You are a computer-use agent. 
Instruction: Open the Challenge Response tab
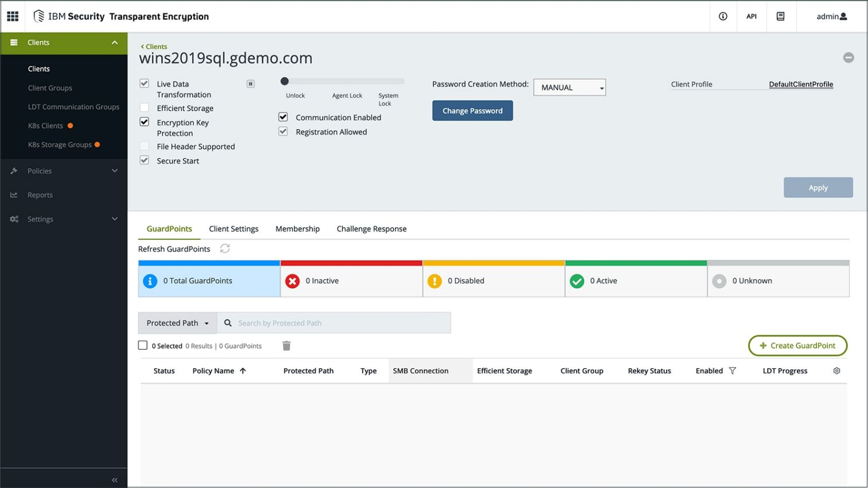pos(372,229)
